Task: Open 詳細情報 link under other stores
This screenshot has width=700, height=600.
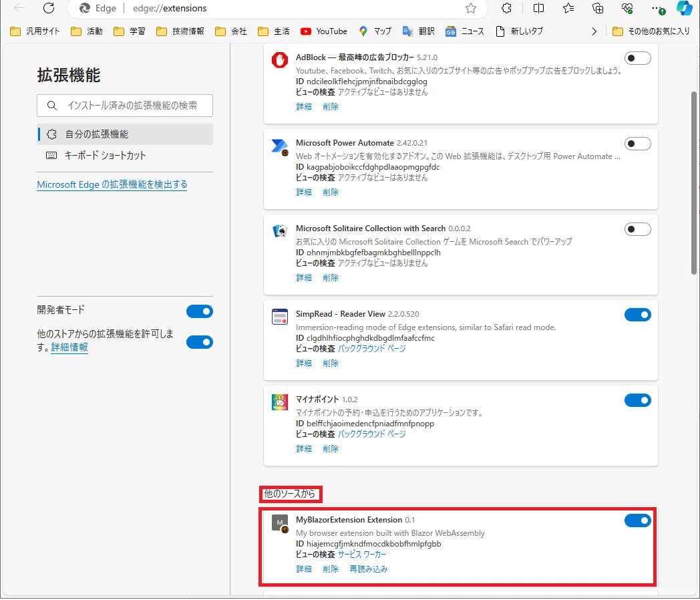Action: (x=69, y=347)
